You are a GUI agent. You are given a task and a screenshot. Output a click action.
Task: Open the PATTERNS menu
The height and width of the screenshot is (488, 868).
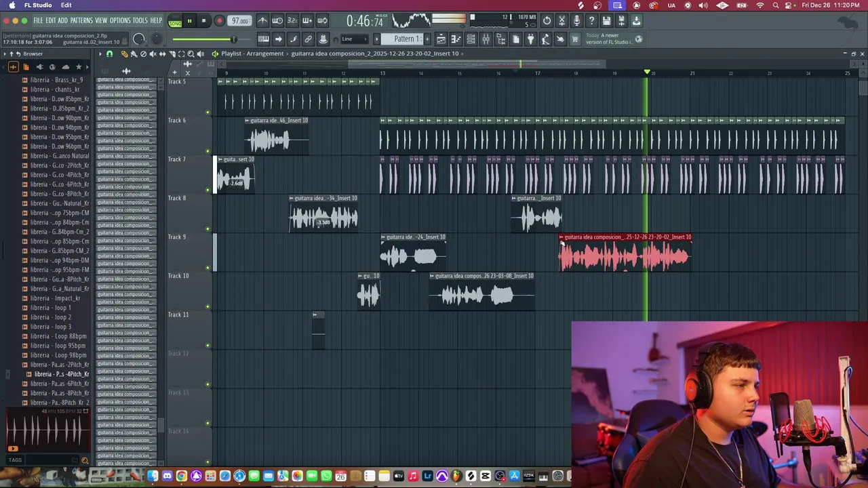pos(81,20)
